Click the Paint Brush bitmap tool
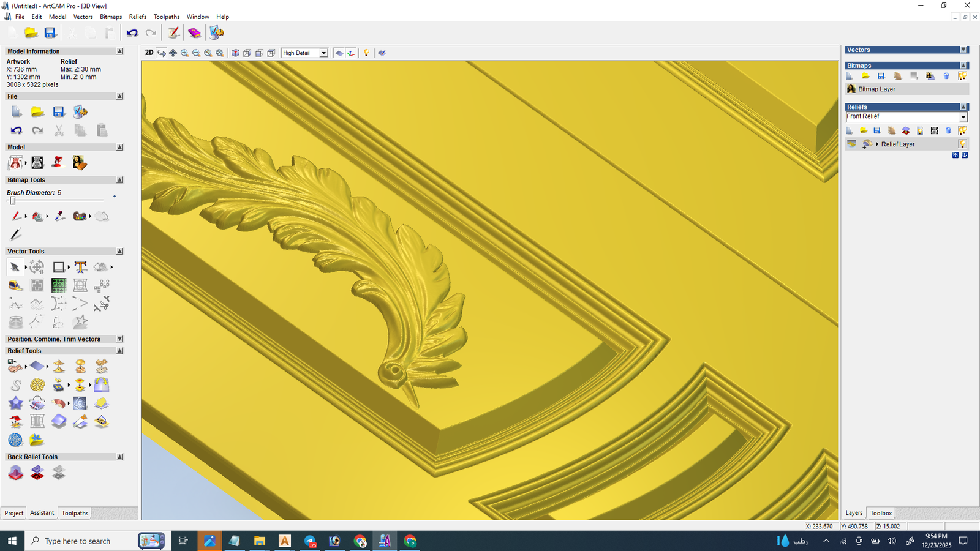Screen dimensions: 980x551 pos(16,216)
